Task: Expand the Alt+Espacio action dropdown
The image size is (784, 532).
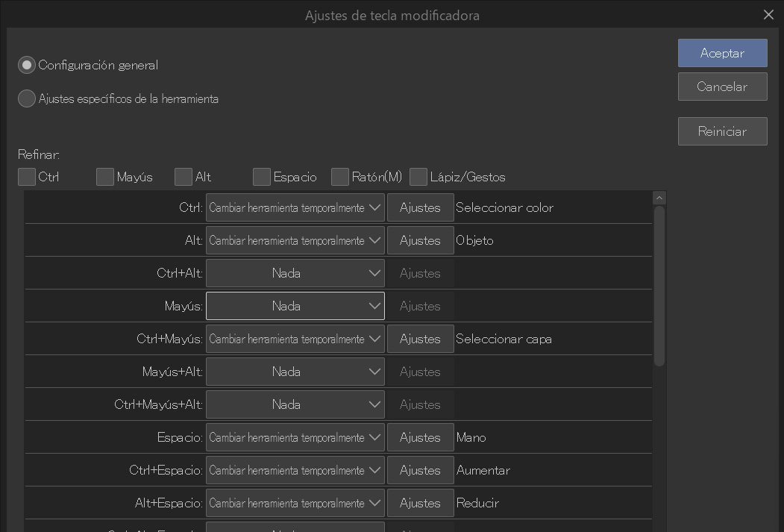Action: pos(295,503)
